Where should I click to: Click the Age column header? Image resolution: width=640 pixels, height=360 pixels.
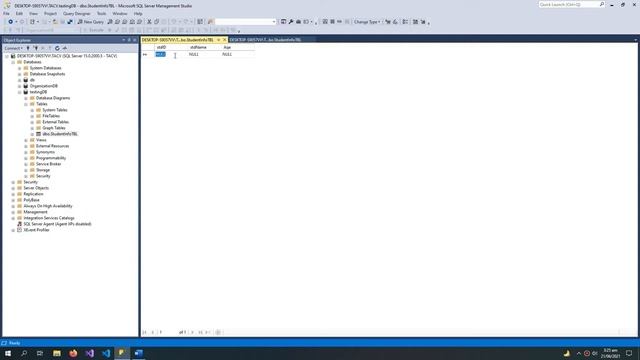tap(238, 47)
